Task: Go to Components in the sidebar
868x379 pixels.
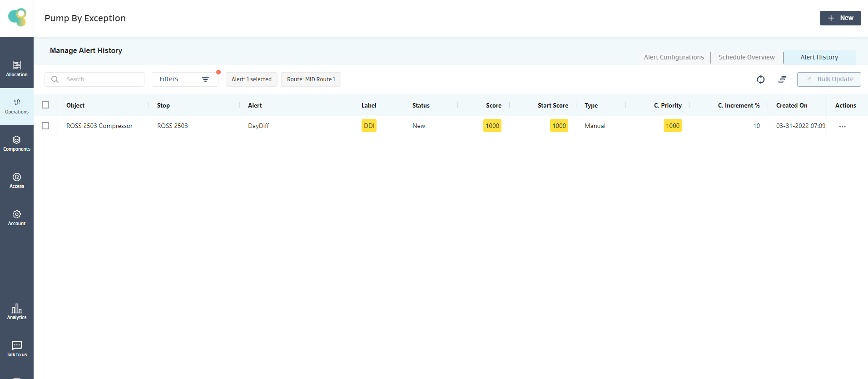Action: [17, 143]
